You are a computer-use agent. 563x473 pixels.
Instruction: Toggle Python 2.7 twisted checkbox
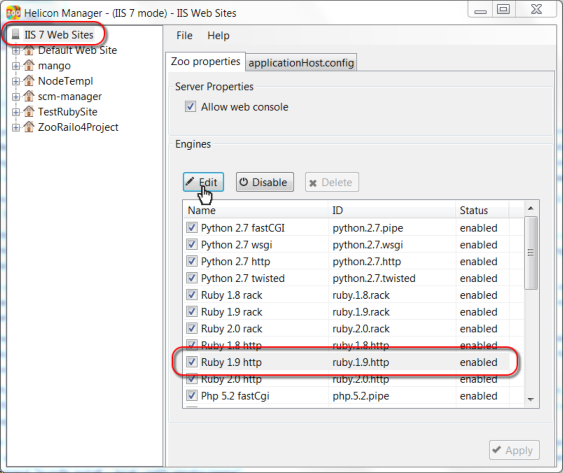click(192, 278)
